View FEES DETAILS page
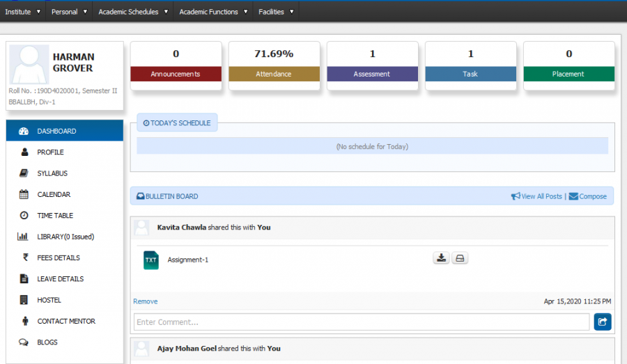Image resolution: width=627 pixels, height=364 pixels. pyautogui.click(x=65, y=258)
